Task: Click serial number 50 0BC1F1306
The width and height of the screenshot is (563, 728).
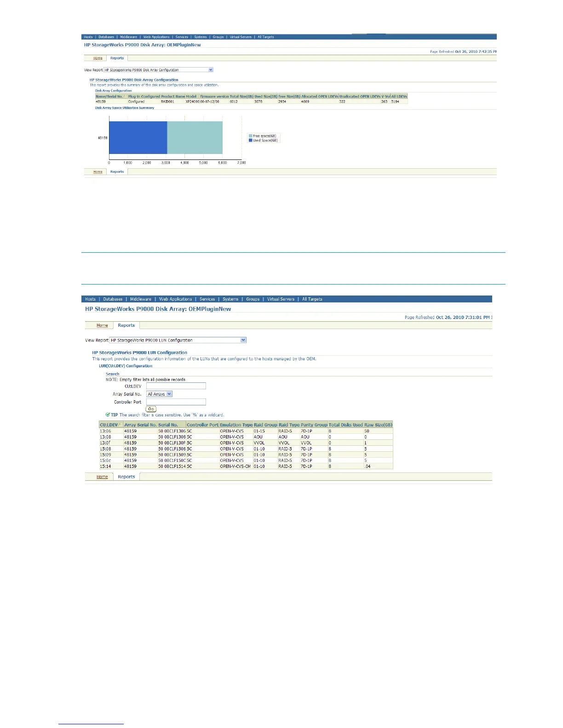Action: pyautogui.click(x=172, y=431)
